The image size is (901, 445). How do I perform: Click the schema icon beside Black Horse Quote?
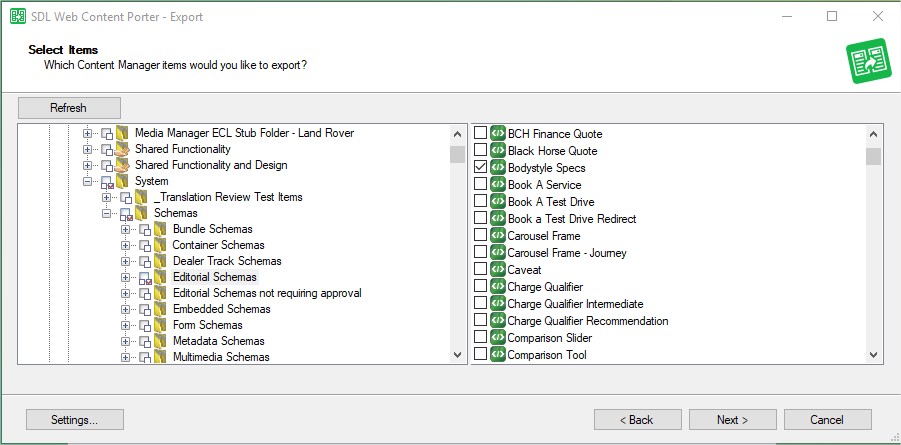pos(498,151)
